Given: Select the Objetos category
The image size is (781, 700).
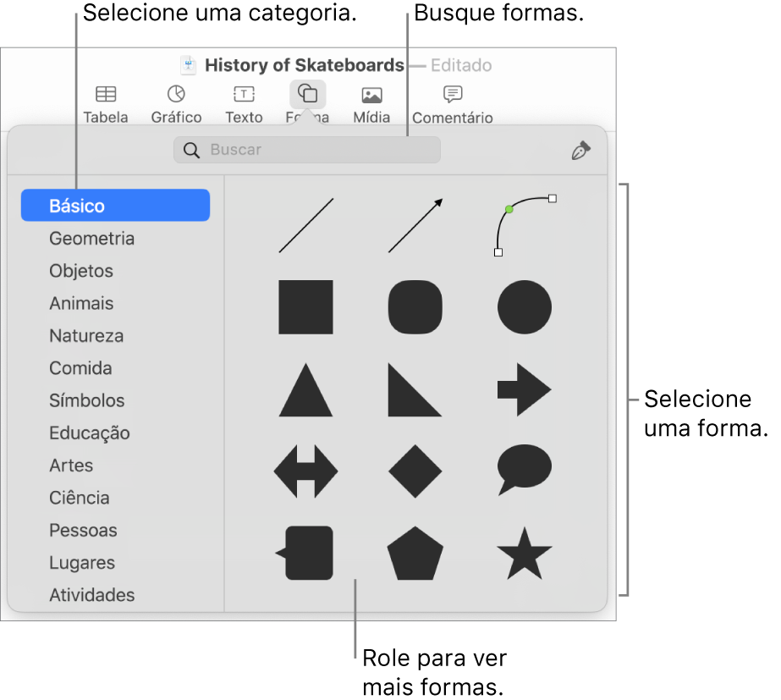Looking at the screenshot, I should pyautogui.click(x=81, y=271).
